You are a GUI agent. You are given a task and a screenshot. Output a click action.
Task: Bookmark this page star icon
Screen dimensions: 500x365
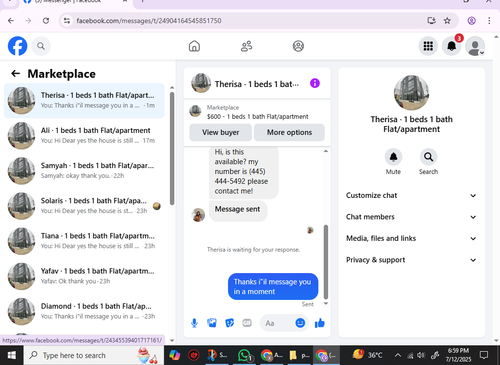(447, 21)
